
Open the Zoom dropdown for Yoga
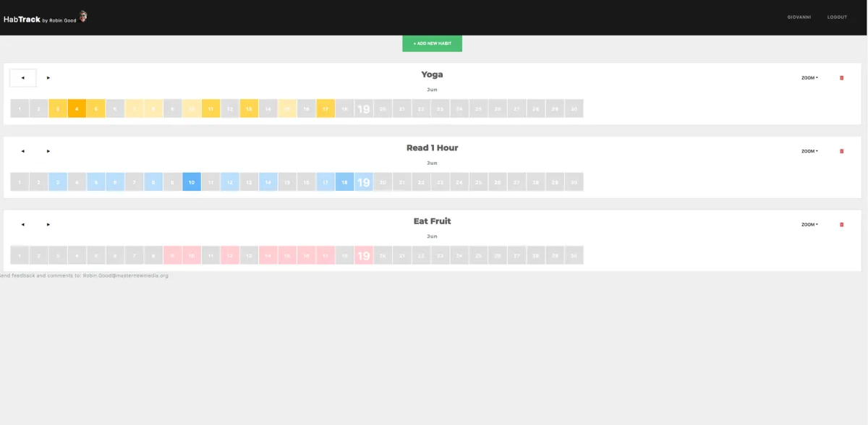point(809,77)
